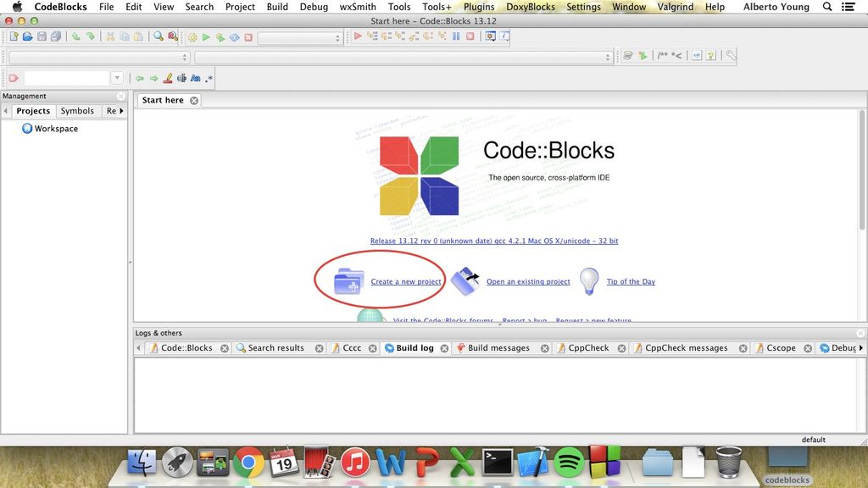Clear the incremental search field red icon
Viewport: 868px width, 488px height.
14,78
